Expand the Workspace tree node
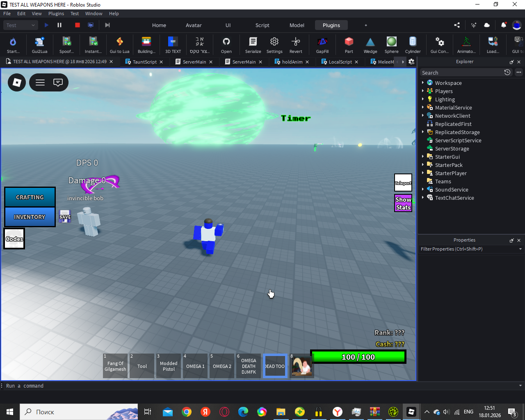 423,82
